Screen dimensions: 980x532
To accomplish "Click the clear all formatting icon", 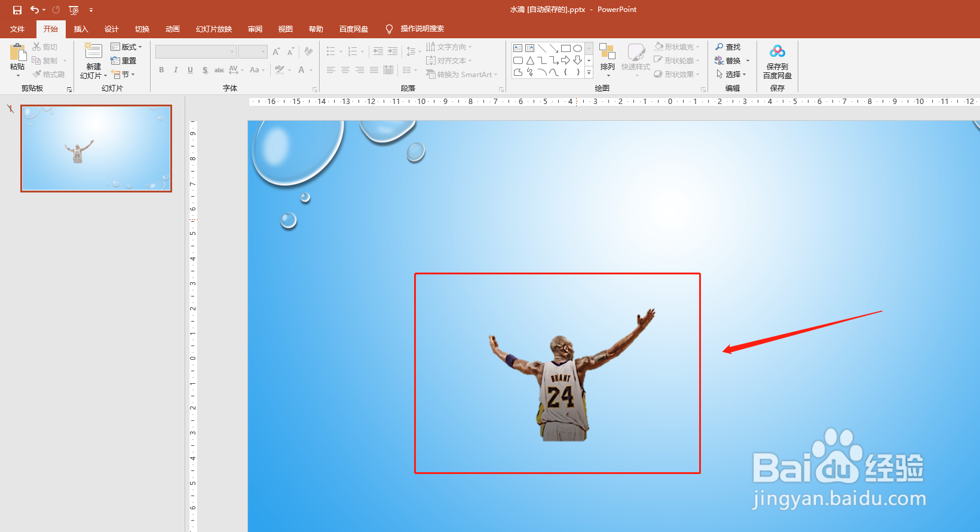I will 308,52.
